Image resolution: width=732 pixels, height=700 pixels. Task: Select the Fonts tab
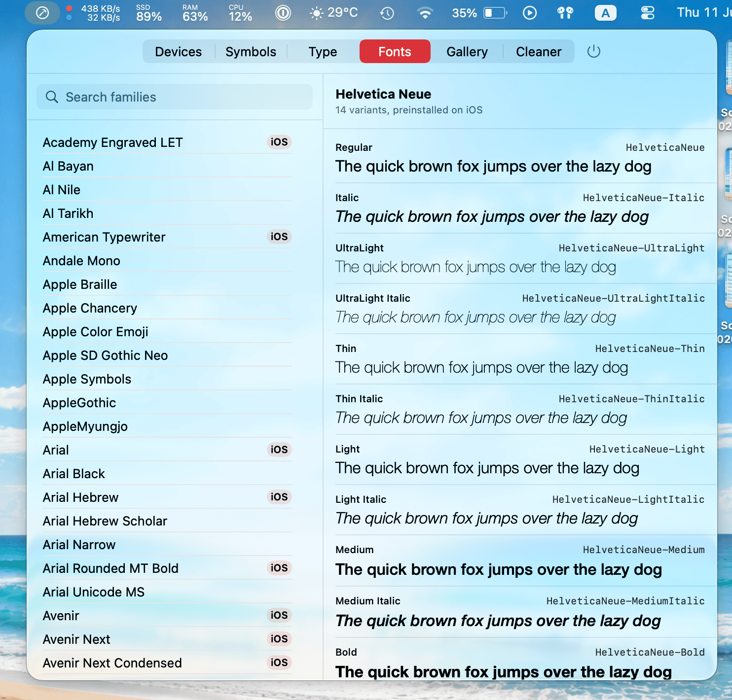click(395, 52)
